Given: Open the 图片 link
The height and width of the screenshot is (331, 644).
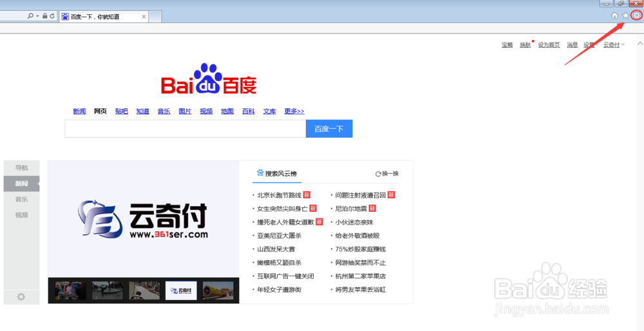Looking at the screenshot, I should (185, 111).
